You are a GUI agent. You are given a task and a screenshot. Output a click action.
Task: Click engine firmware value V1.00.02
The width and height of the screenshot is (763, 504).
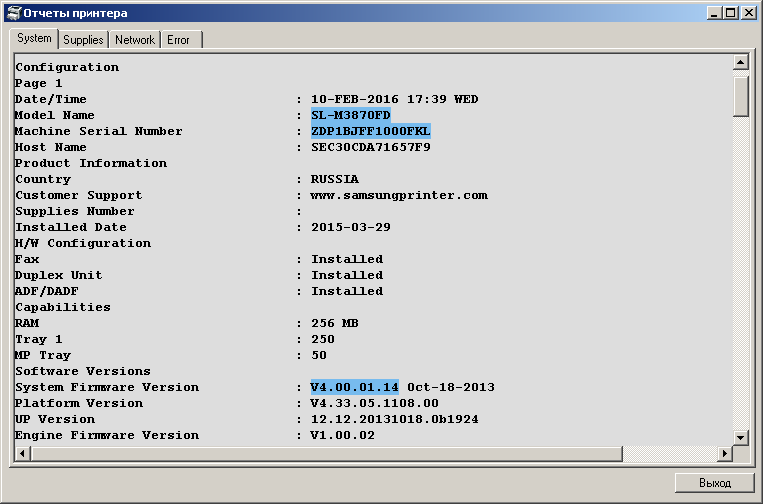click(343, 435)
